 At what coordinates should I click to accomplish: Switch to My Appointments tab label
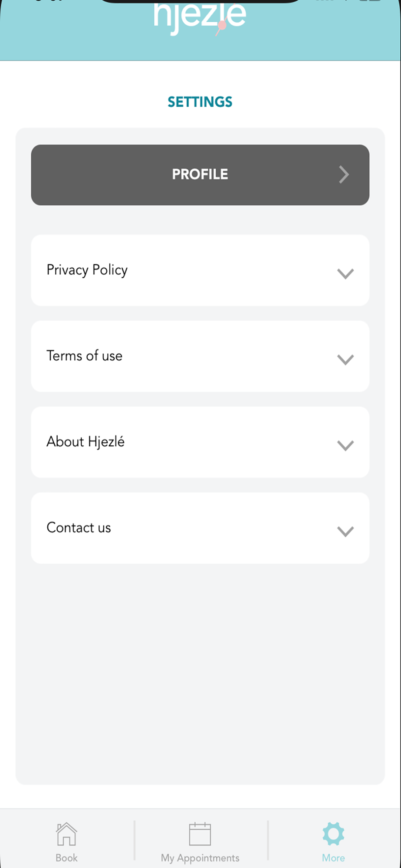tap(200, 858)
